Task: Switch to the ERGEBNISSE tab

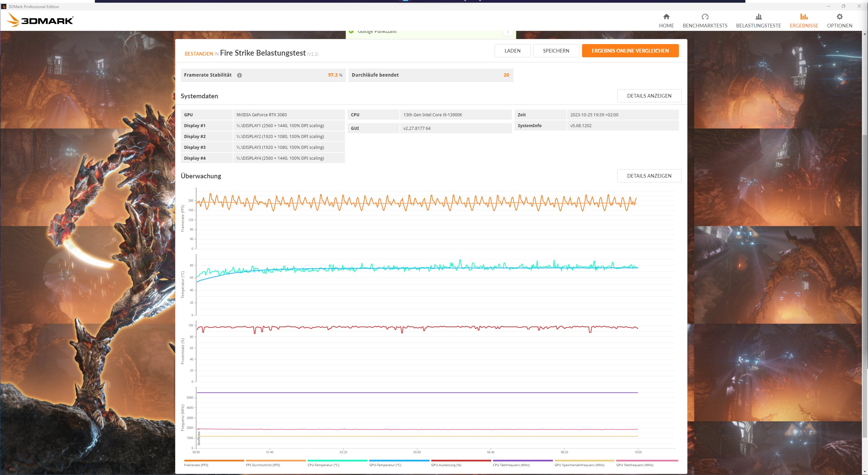Action: pyautogui.click(x=804, y=21)
